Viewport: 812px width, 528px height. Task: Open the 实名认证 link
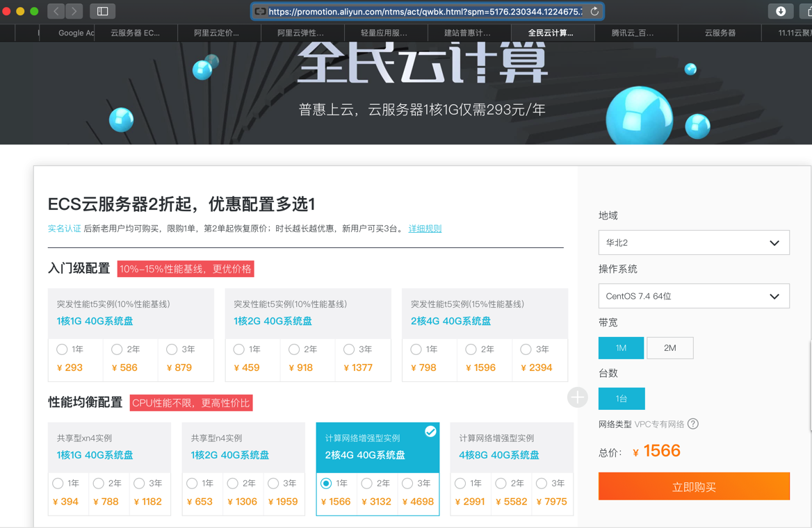[x=64, y=229]
